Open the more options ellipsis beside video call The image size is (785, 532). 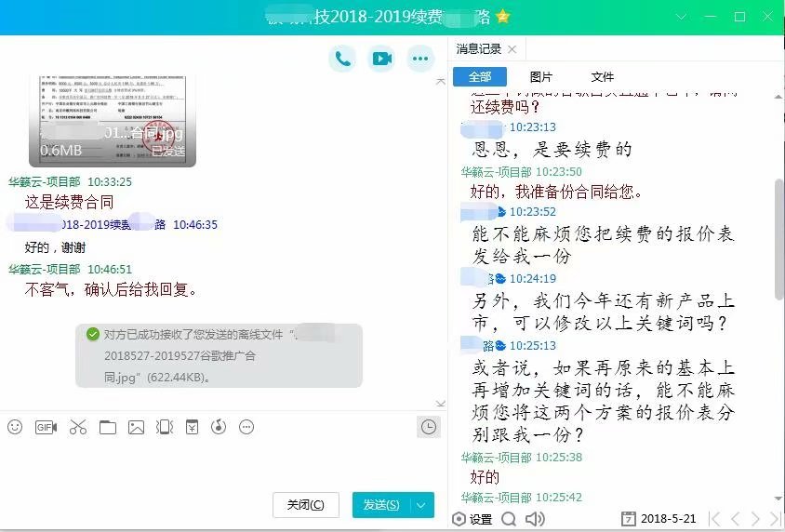click(420, 59)
